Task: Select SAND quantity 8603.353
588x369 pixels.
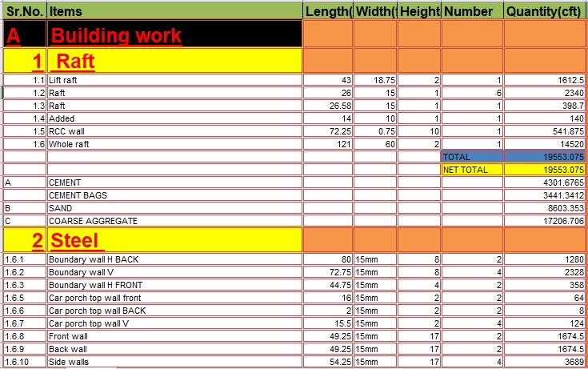Action: click(x=545, y=208)
